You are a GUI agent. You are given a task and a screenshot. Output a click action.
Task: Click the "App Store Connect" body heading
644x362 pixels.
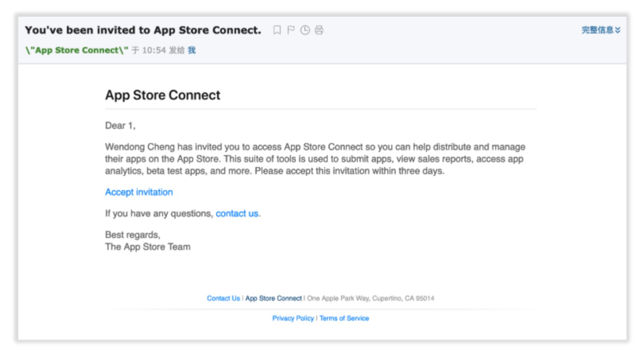[x=163, y=95]
